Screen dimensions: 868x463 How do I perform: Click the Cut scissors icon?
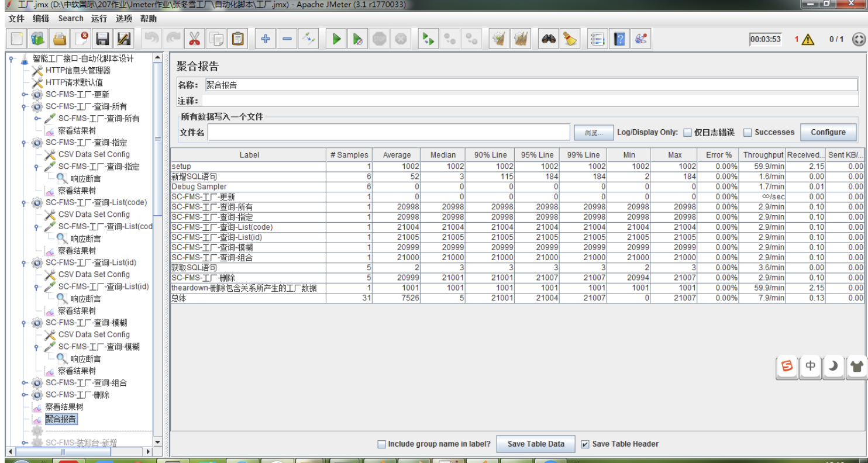[x=195, y=39]
